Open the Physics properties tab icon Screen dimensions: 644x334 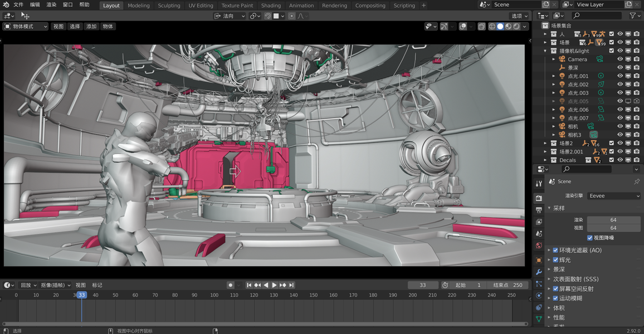539,296
